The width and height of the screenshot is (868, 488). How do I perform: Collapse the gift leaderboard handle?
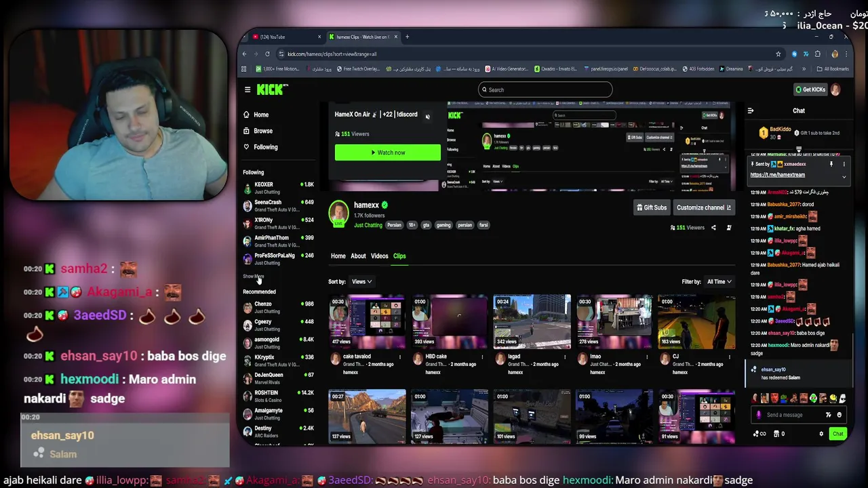799,150
